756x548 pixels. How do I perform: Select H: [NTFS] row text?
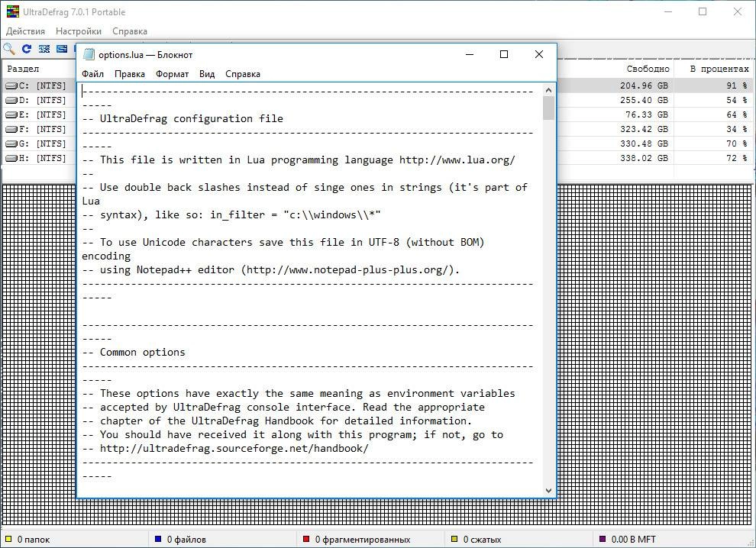[x=43, y=158]
